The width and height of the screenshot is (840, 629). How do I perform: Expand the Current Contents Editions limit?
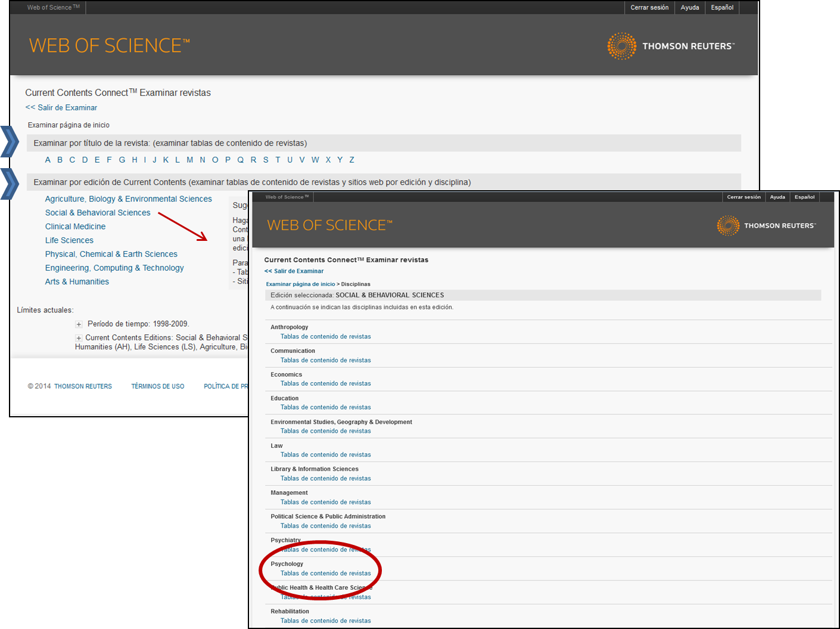79,338
